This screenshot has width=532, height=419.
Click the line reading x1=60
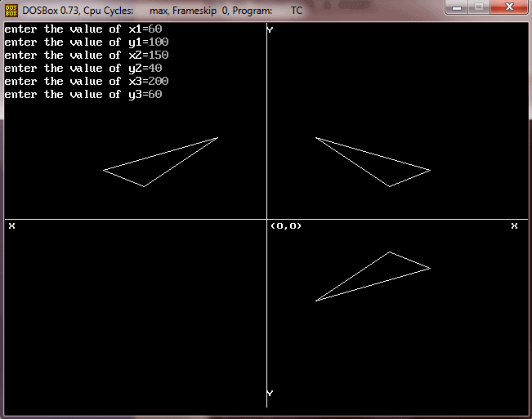click(x=83, y=29)
